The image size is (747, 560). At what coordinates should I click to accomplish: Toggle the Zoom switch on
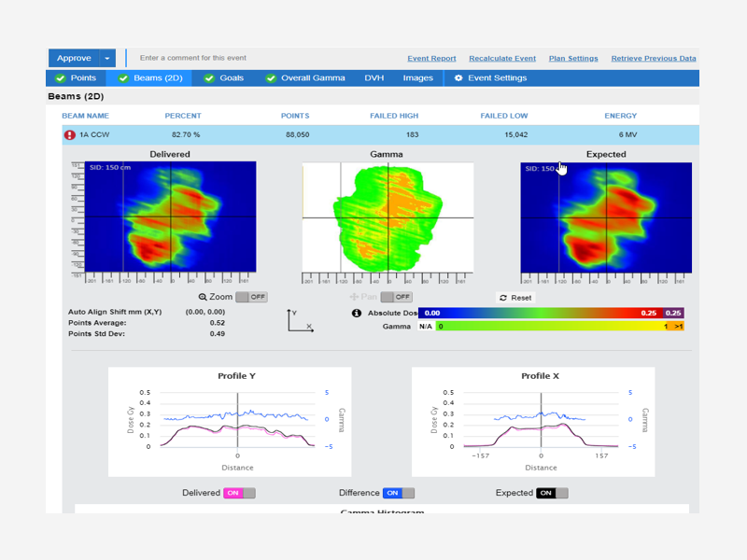pyautogui.click(x=251, y=297)
